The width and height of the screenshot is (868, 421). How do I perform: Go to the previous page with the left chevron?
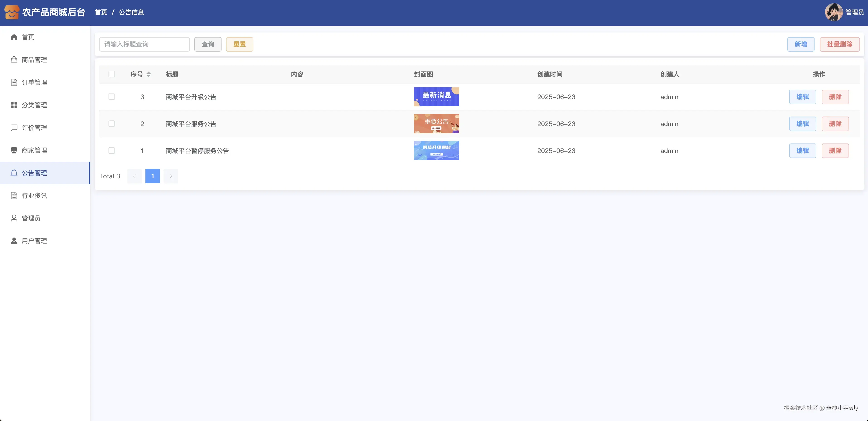coord(135,176)
